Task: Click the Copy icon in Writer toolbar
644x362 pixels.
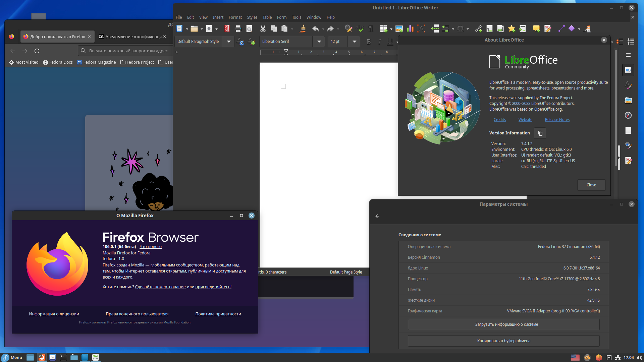Action: coord(274,29)
